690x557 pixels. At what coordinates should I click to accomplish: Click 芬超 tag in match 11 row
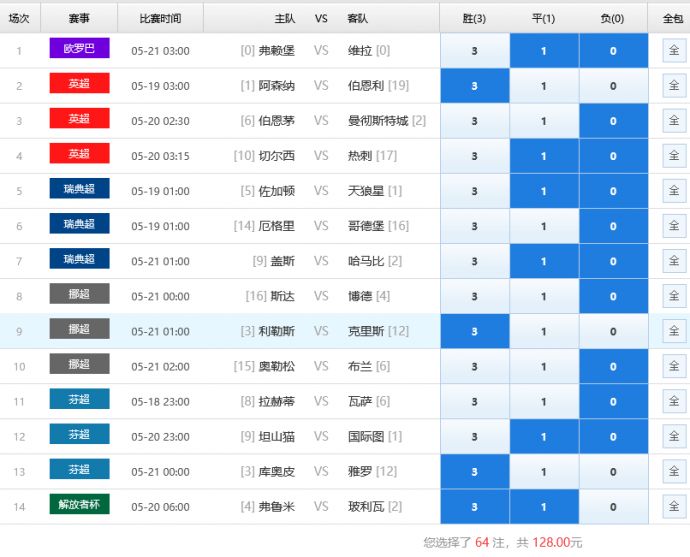[x=79, y=399]
